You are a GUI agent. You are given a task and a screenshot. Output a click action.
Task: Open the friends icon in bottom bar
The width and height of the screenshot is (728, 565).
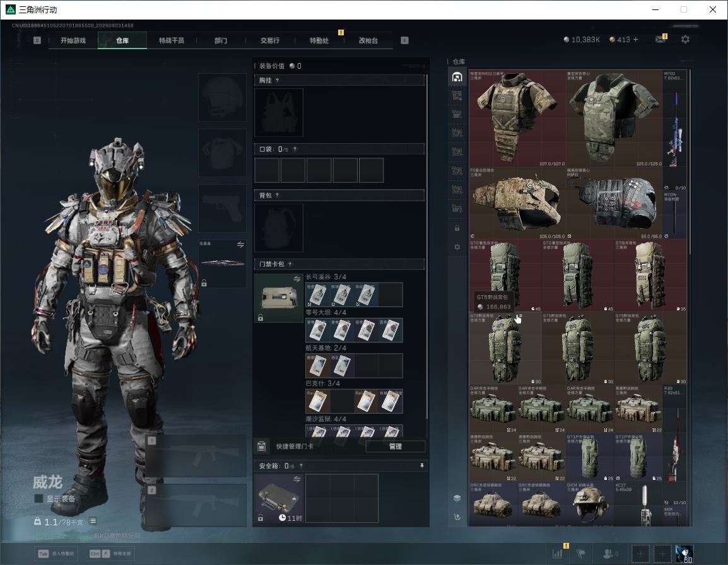[x=609, y=554]
